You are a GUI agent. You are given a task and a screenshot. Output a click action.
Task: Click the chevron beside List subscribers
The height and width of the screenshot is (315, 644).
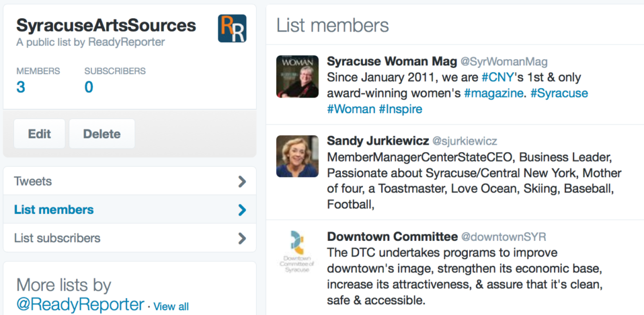(242, 238)
